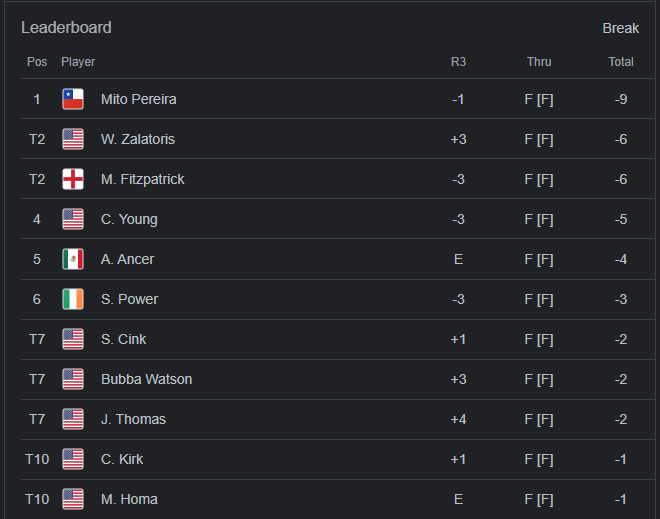The image size is (660, 519).
Task: Click the Pos column header
Action: pos(37,62)
